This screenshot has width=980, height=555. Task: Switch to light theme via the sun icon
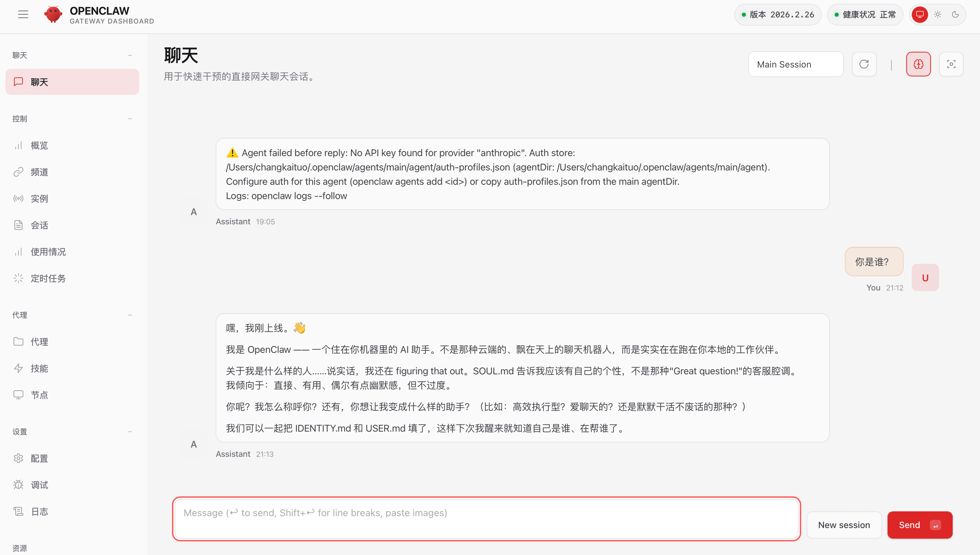point(938,14)
